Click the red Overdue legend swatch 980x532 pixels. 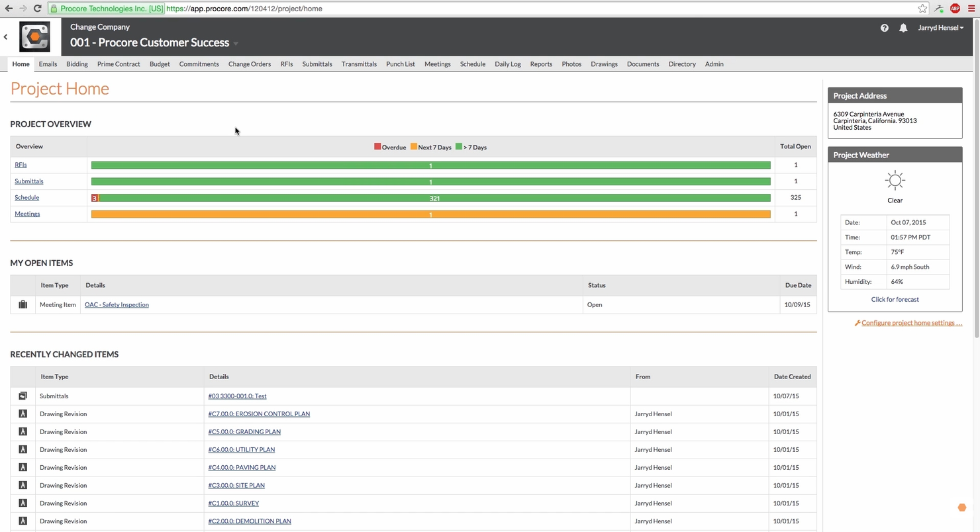point(377,147)
